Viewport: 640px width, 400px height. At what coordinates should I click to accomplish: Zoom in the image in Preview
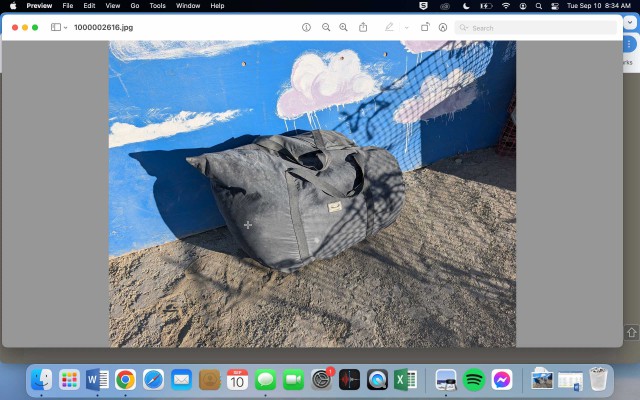344,27
